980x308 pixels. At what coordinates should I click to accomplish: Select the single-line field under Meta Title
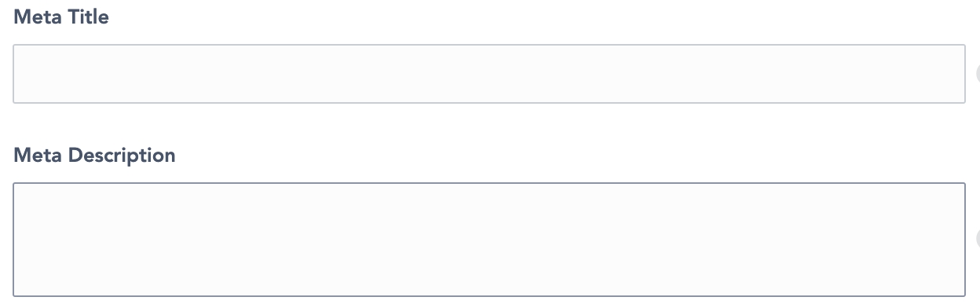(488, 74)
